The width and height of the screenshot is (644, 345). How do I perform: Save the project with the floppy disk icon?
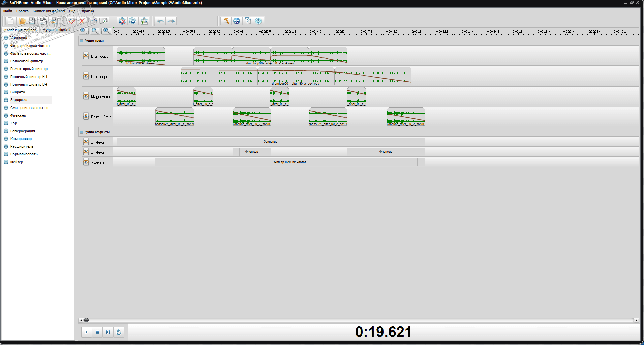(x=32, y=21)
